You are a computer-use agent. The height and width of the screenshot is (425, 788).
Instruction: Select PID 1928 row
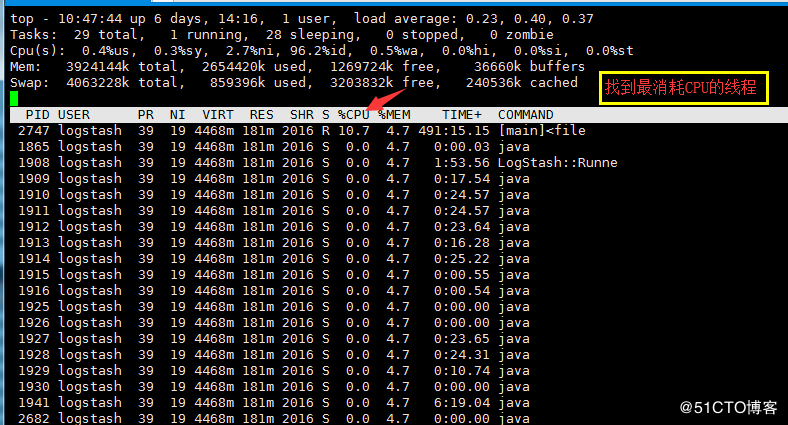click(x=274, y=355)
